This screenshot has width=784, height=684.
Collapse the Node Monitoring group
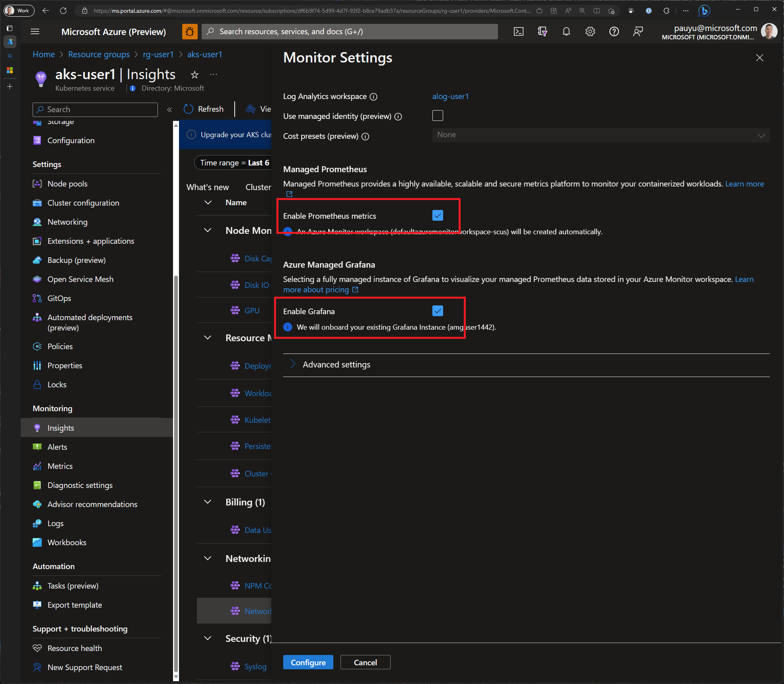tap(208, 230)
